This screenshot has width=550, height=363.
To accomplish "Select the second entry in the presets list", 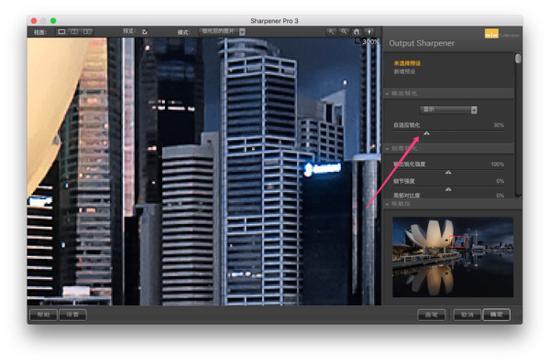I will (404, 72).
